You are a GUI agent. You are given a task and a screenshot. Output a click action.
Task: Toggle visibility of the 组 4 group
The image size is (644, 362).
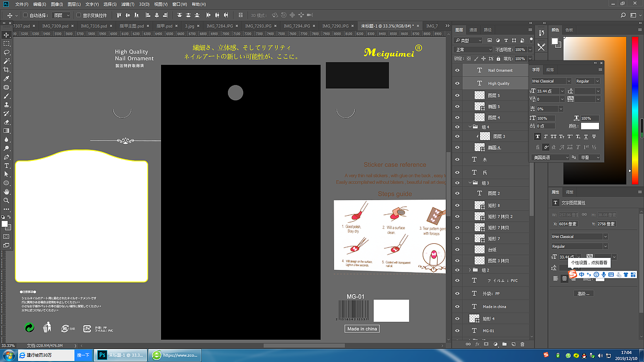tap(457, 127)
